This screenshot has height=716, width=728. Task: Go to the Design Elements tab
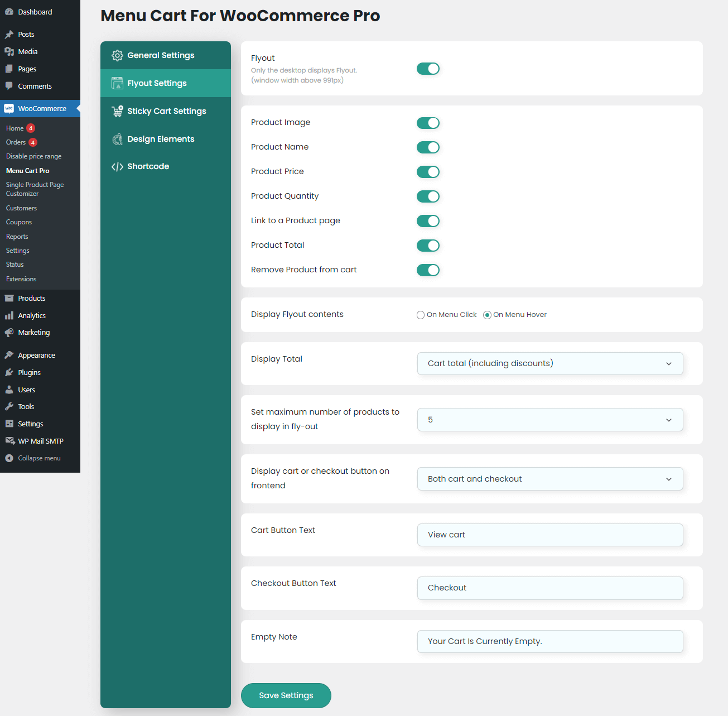(x=166, y=139)
